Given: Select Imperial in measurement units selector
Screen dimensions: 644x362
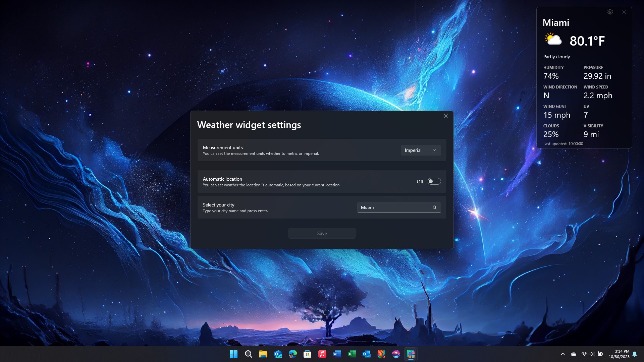Looking at the screenshot, I should point(420,150).
